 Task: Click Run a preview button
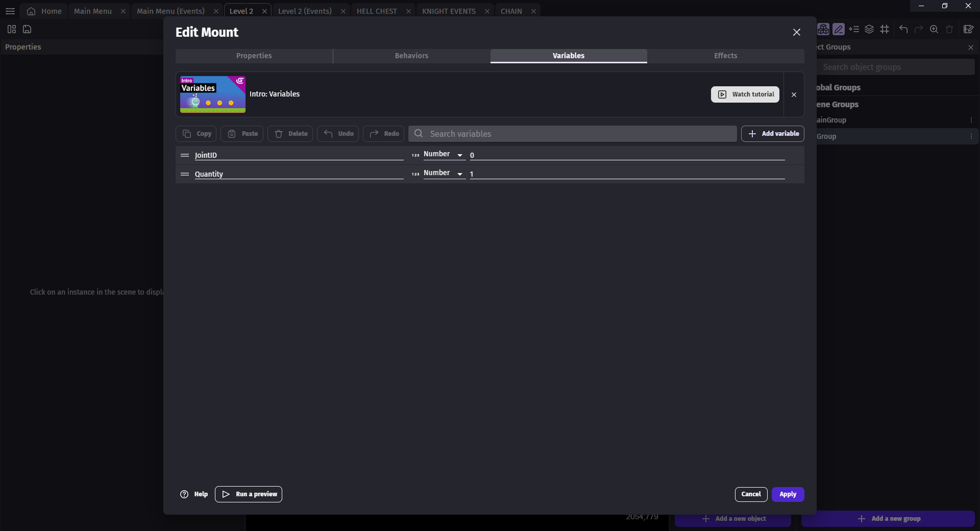pos(249,494)
